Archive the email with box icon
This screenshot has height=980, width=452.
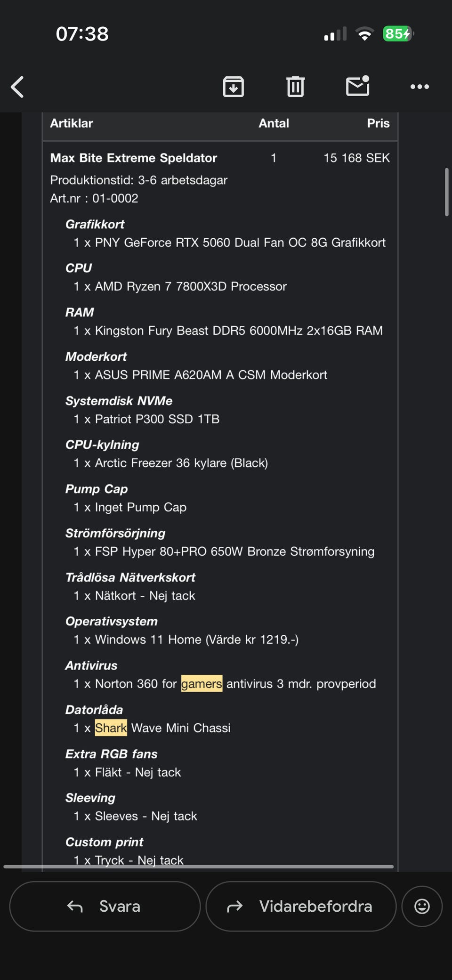tap(233, 87)
